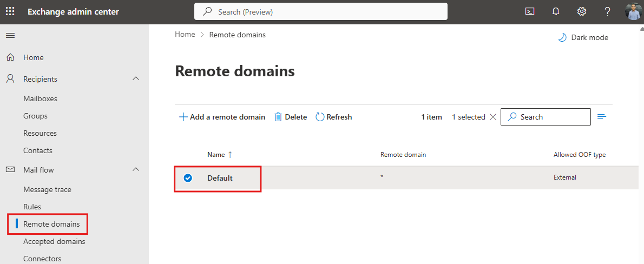Image resolution: width=644 pixels, height=264 pixels.
Task: Open Rules in sidebar
Action: click(32, 207)
